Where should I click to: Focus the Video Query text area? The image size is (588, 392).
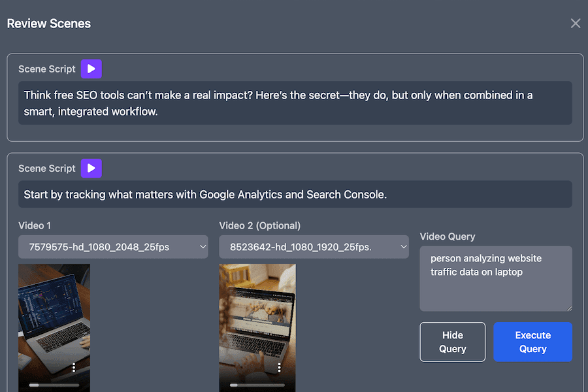(x=495, y=278)
